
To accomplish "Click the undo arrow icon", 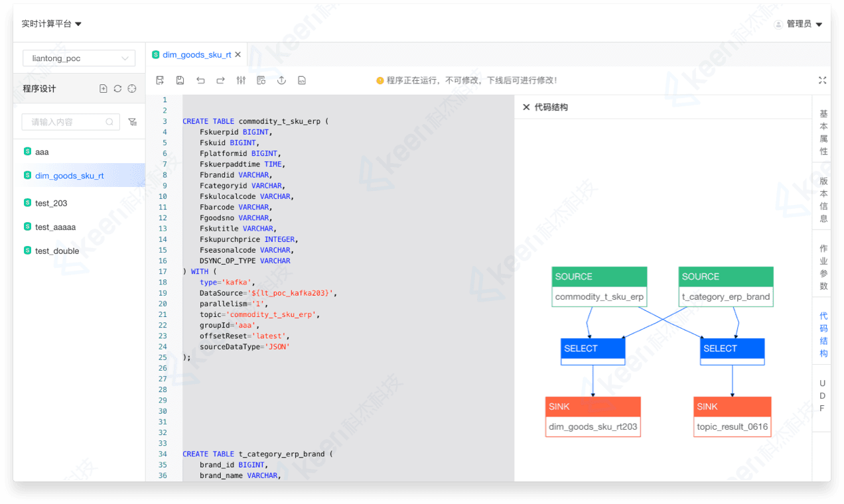I will pyautogui.click(x=200, y=80).
